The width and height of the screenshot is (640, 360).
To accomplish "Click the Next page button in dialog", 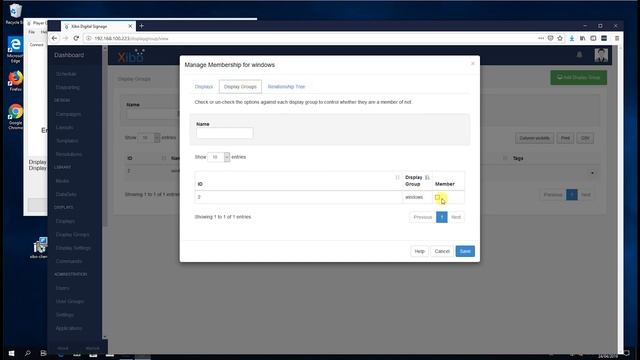I will [x=456, y=217].
